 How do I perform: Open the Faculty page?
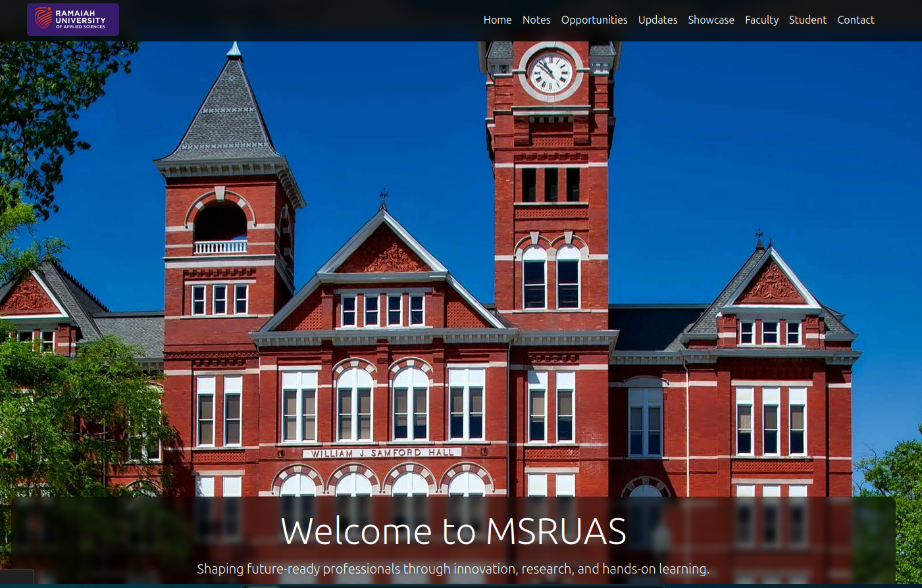click(x=761, y=20)
